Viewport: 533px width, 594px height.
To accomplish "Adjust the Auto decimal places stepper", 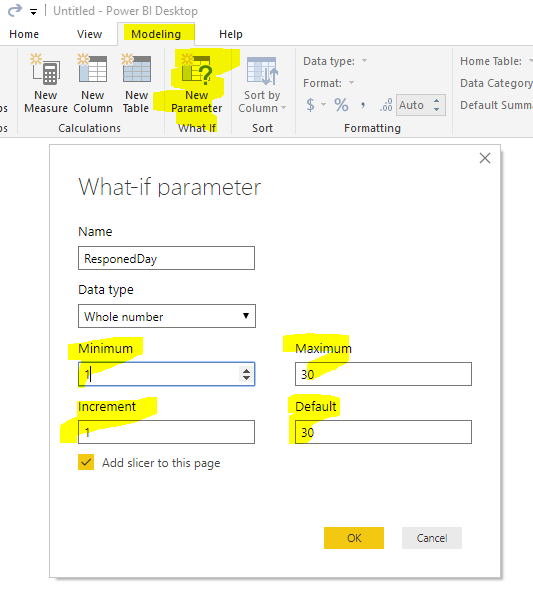I will (x=437, y=105).
